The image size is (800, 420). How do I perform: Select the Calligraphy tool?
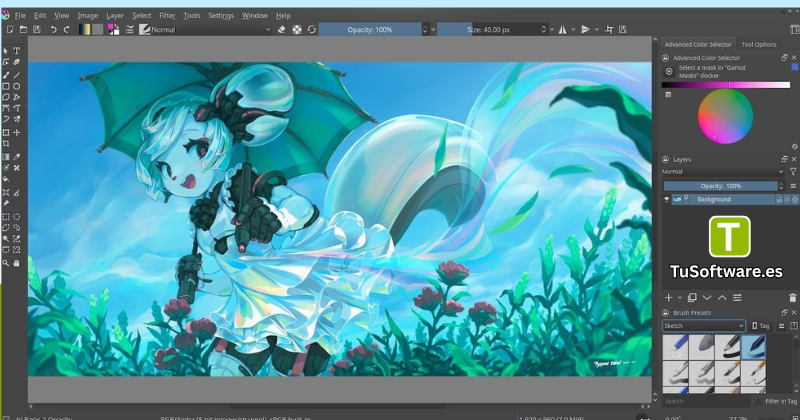coord(16,62)
